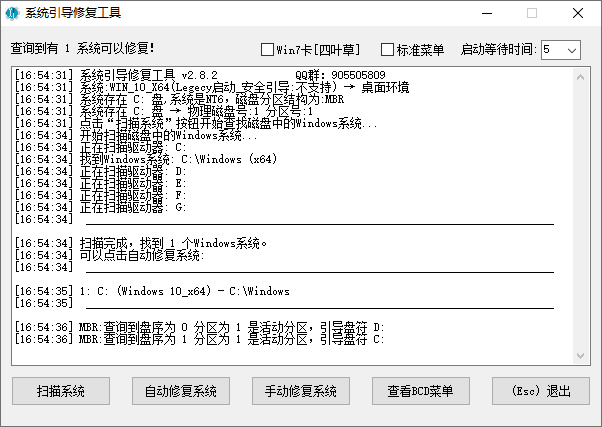The width and height of the screenshot is (602, 427).
Task: Open 查看BCD菜单
Action: click(420, 390)
